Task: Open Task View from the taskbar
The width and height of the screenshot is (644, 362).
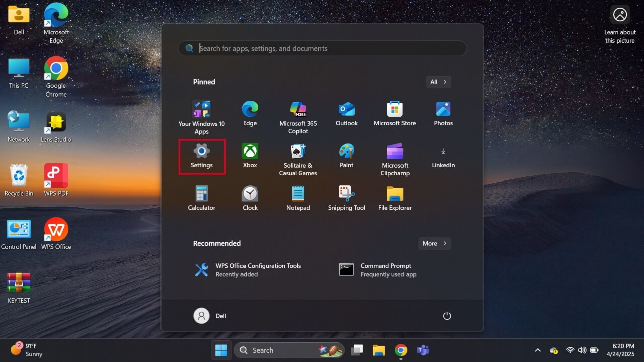Action: click(x=357, y=350)
